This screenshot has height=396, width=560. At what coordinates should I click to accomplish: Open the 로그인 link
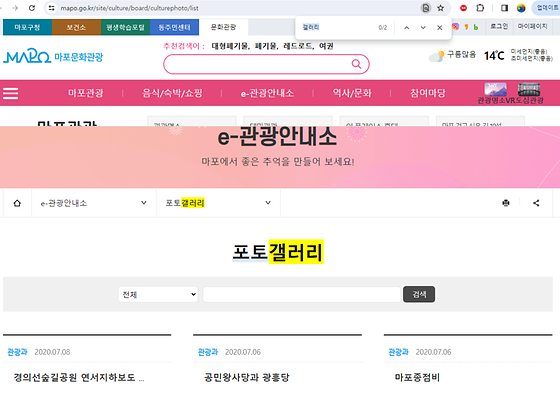coord(499,26)
